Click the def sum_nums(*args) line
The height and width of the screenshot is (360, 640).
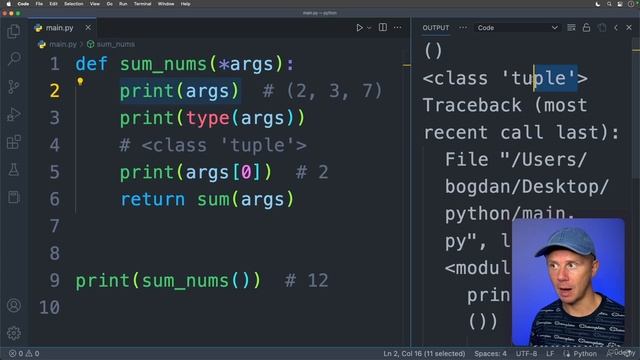[x=184, y=64]
